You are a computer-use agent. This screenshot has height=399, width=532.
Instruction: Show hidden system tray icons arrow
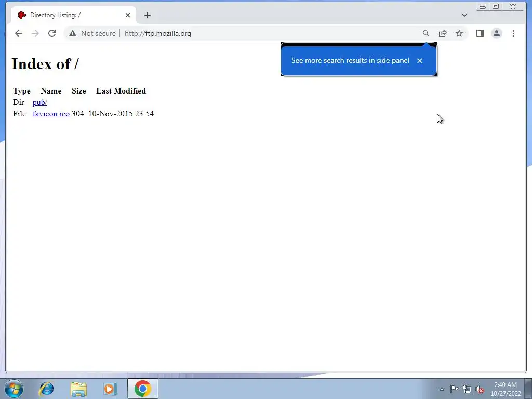(x=442, y=389)
